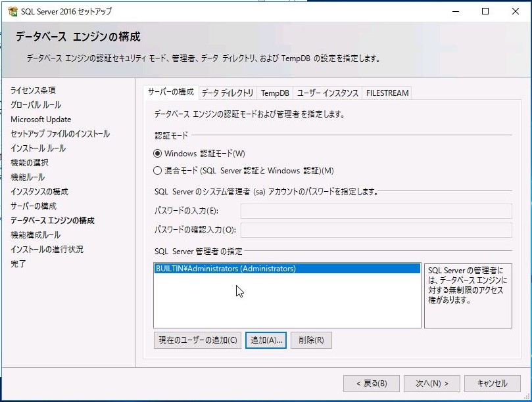Click the 追加(A)... button
This screenshot has height=402, width=532.
click(x=266, y=340)
